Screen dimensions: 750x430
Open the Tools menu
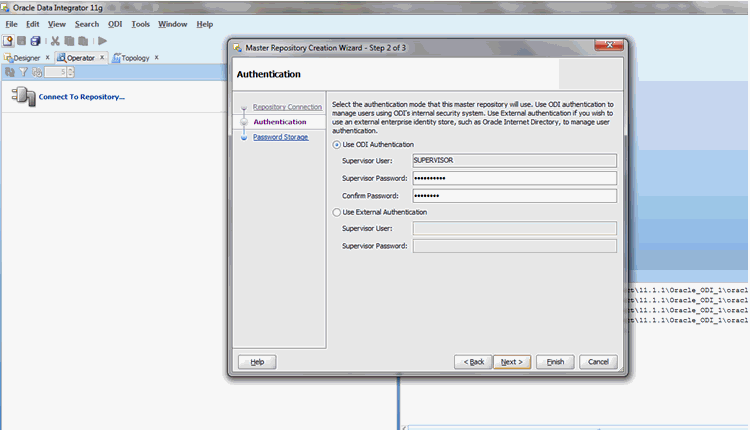click(141, 24)
